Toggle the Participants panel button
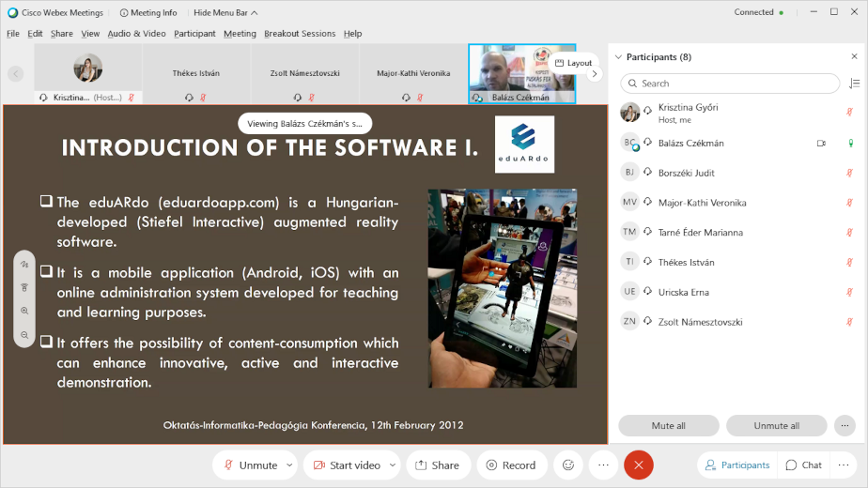 (x=737, y=465)
